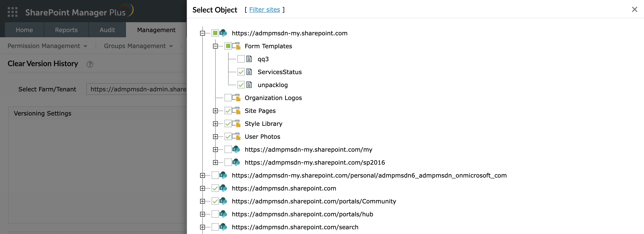Viewport: 644px width, 234px height.
Task: Click the help icon beside Clear Version History
Action: pyautogui.click(x=90, y=64)
